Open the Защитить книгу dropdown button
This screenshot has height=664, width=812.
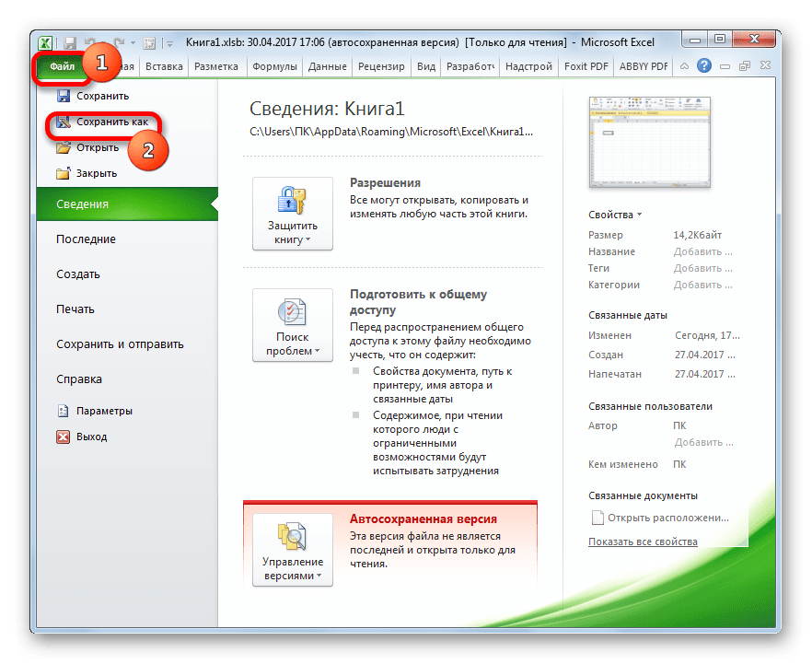pos(293,214)
